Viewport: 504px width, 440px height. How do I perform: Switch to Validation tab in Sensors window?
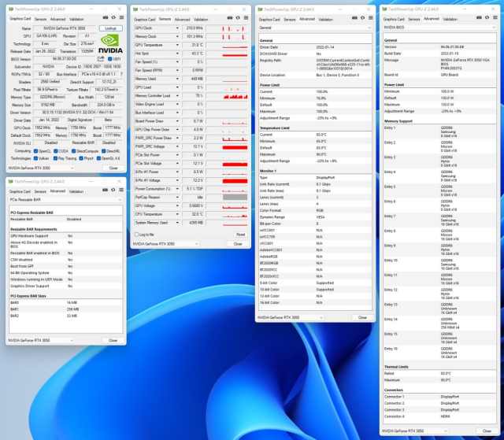coord(201,20)
